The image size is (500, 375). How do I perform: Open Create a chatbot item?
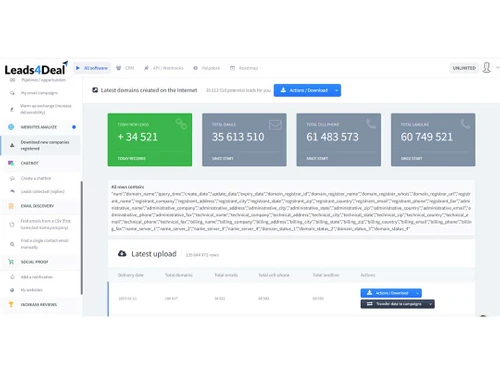pyautogui.click(x=36, y=178)
